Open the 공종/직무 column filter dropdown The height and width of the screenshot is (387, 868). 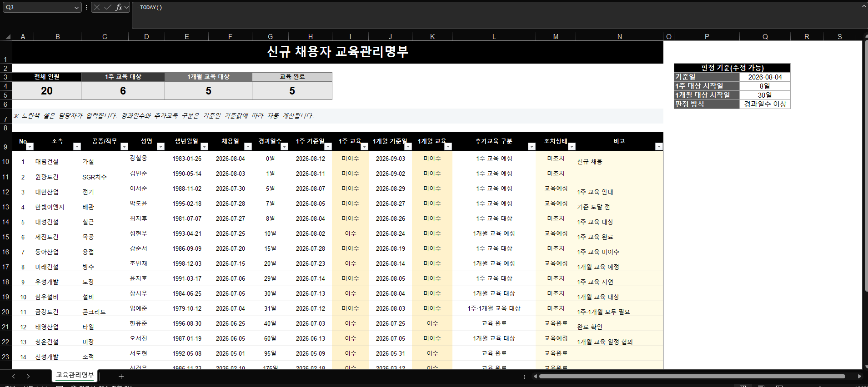[x=124, y=146]
